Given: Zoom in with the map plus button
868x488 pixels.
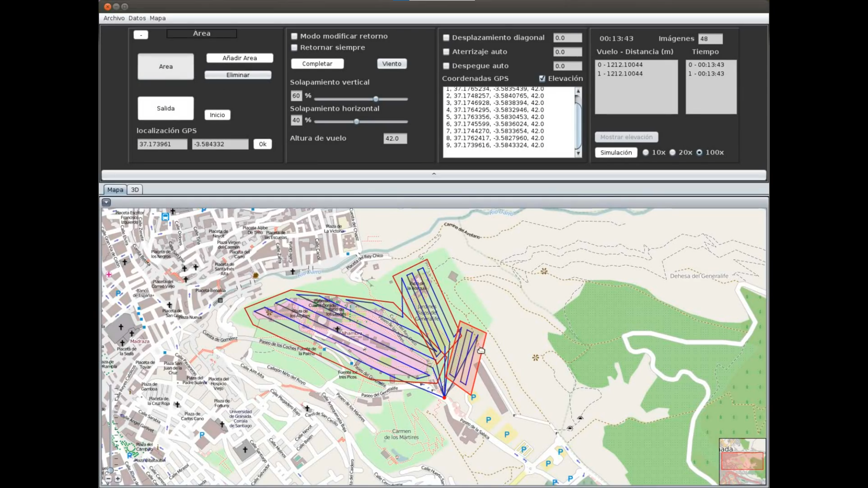Looking at the screenshot, I should point(118,478).
